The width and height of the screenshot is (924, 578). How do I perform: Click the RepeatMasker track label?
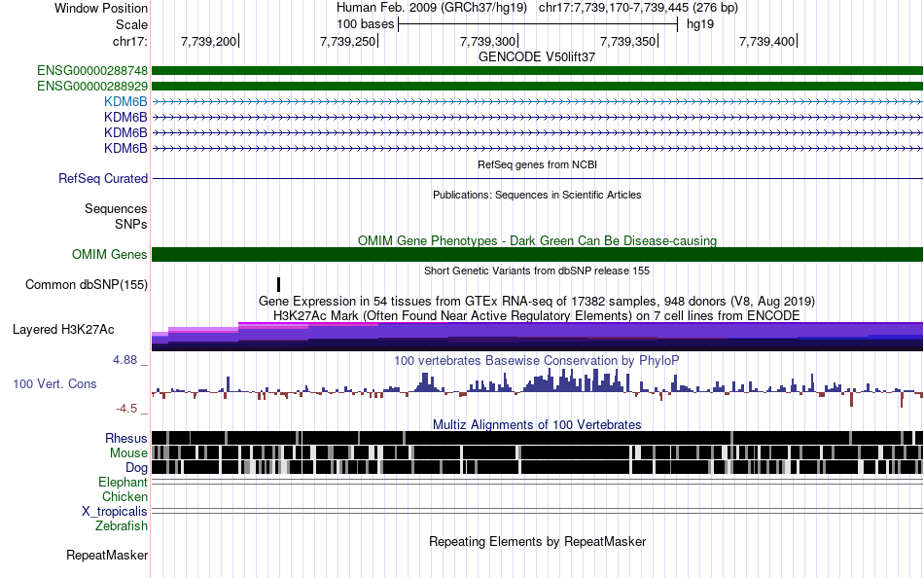click(107, 555)
